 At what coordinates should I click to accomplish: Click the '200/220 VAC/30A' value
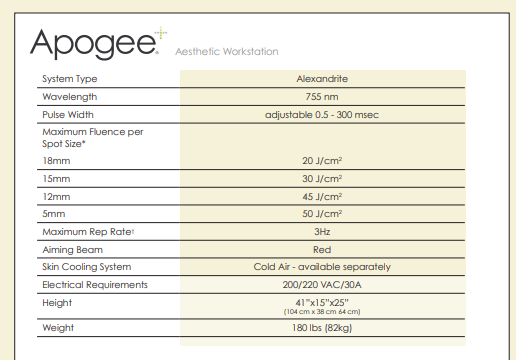(x=322, y=285)
